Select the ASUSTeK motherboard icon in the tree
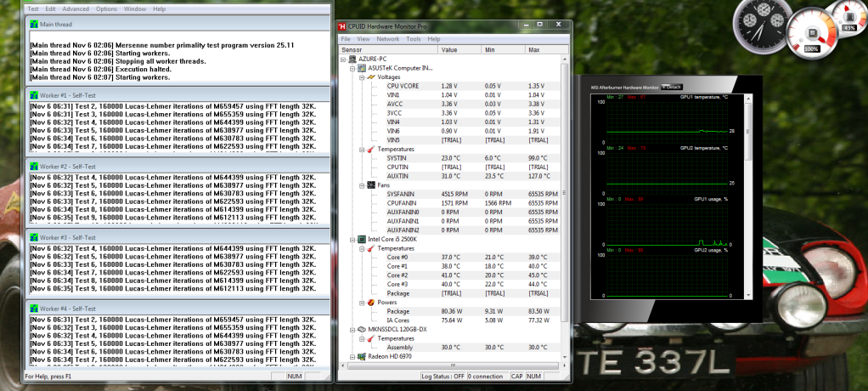This screenshot has height=391, width=868. (362, 68)
